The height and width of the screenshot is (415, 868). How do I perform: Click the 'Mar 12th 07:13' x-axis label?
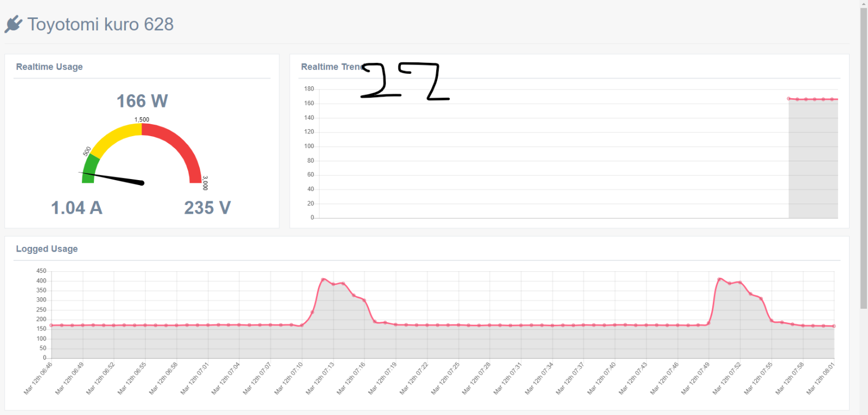(320, 378)
